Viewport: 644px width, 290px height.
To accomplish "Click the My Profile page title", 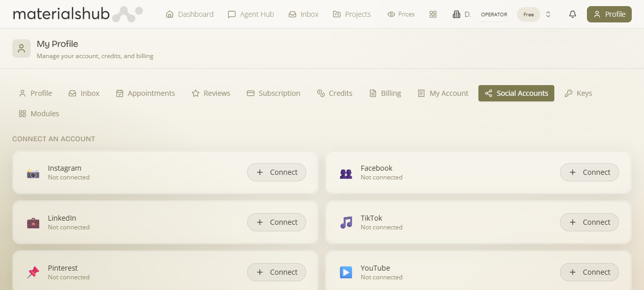I will click(x=58, y=44).
